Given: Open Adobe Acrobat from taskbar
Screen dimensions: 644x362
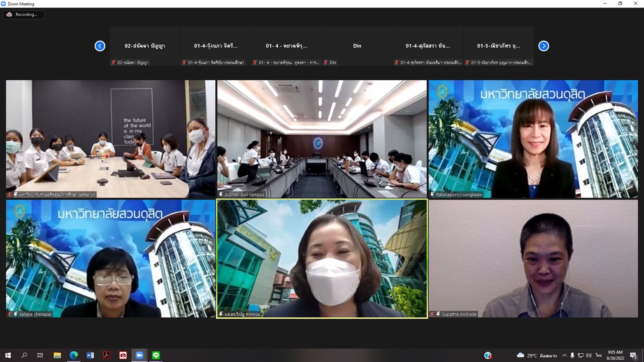Looking at the screenshot, I should click(106, 355).
